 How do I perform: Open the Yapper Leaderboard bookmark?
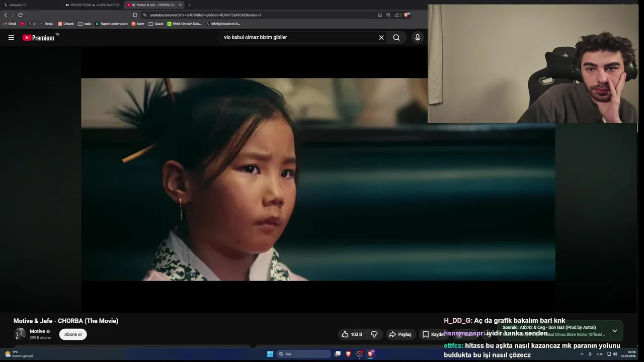click(x=111, y=24)
